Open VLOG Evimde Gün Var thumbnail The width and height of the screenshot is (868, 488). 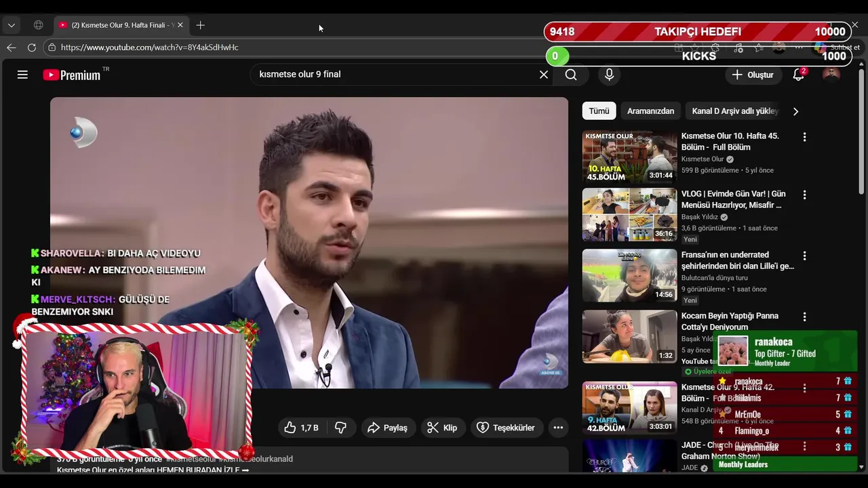tap(629, 215)
